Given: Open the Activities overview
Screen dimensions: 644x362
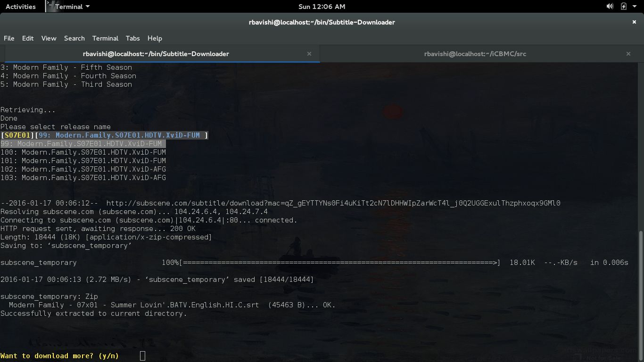Looking at the screenshot, I should [21, 7].
